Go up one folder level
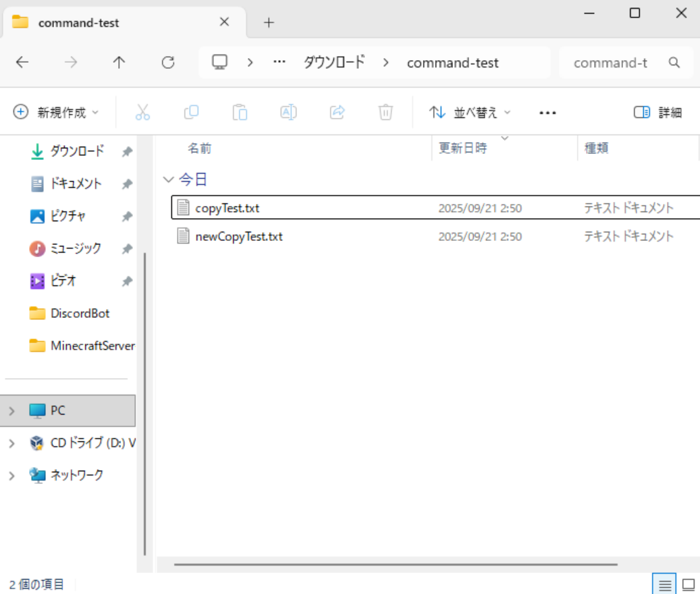 [x=119, y=63]
